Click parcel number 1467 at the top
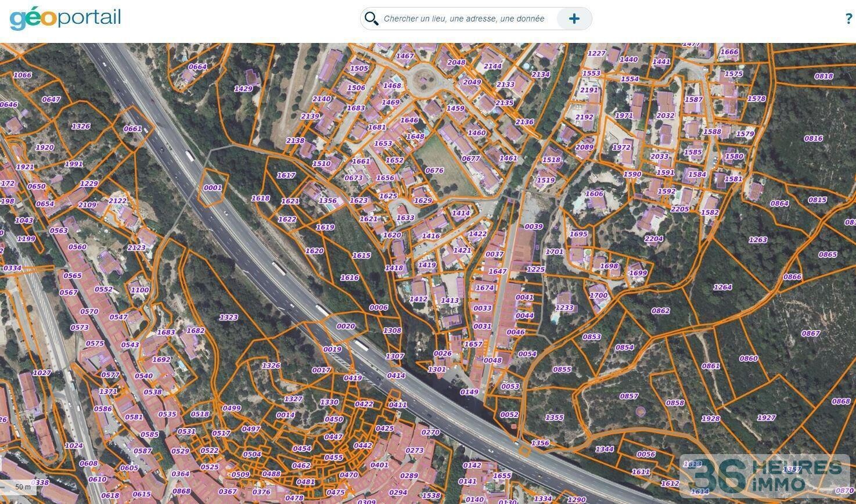Viewport: 856px width, 504px height. coord(405,56)
